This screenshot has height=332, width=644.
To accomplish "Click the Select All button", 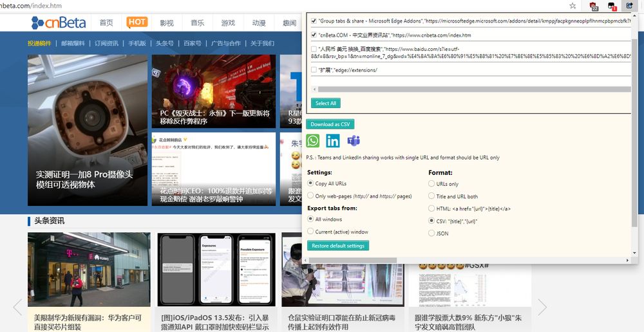I will (x=325, y=103).
